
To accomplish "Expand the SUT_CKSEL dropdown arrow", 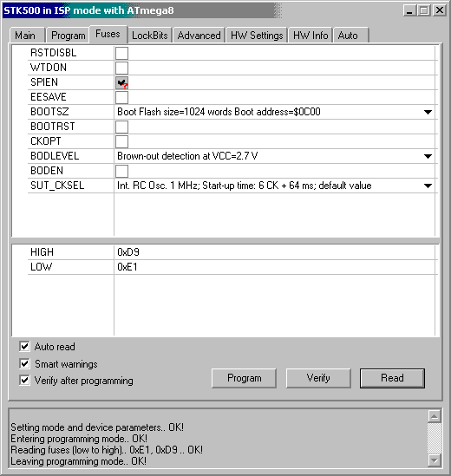I will point(428,186).
